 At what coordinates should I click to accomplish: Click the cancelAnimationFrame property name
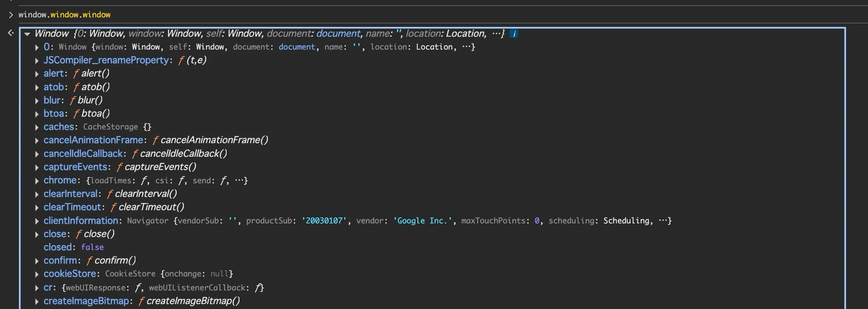pos(93,140)
